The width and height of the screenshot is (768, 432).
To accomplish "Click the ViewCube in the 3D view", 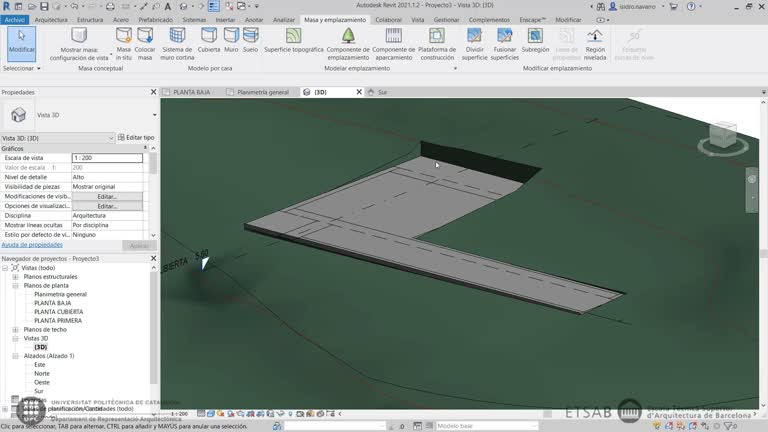I will (722, 135).
